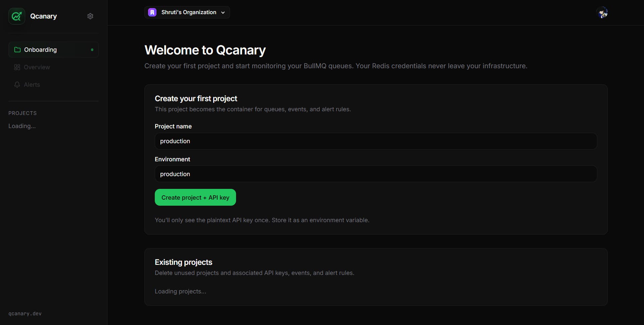Click the Alerts bell icon
The height and width of the screenshot is (325, 644).
[17, 85]
